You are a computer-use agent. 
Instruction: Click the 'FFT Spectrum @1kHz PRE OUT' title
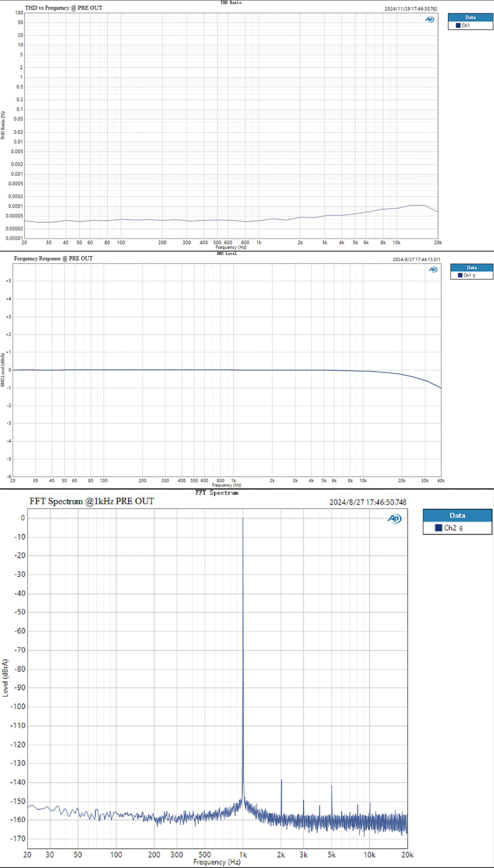92,501
